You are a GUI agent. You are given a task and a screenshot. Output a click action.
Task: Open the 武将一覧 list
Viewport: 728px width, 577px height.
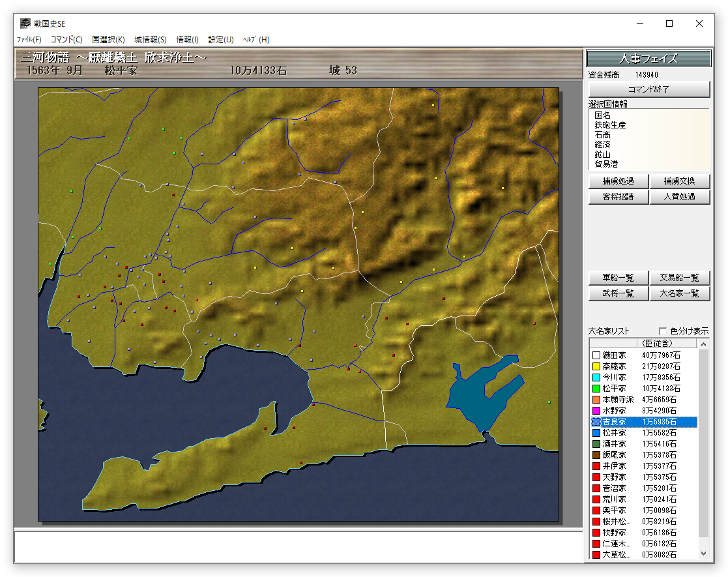619,293
